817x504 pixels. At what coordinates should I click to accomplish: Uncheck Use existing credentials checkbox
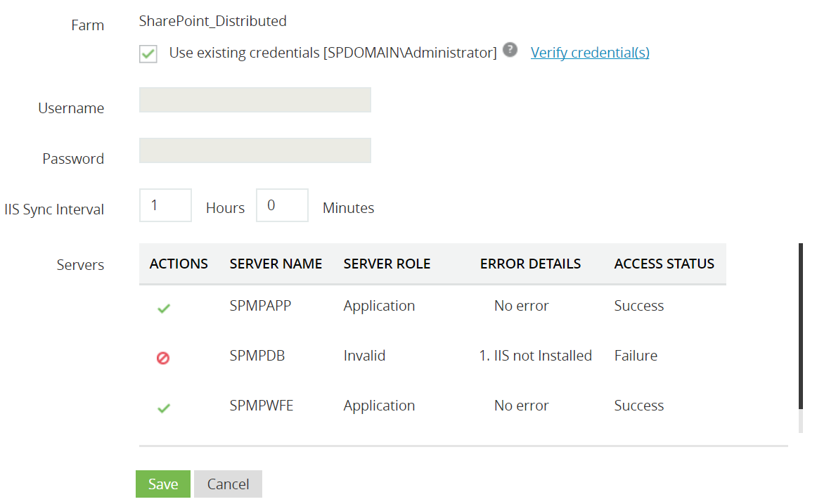point(148,53)
